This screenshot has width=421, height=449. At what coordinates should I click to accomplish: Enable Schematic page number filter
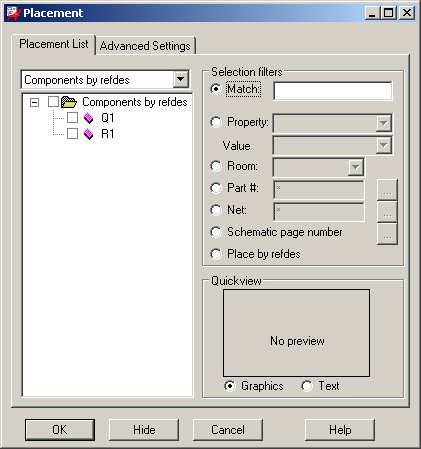tap(216, 232)
